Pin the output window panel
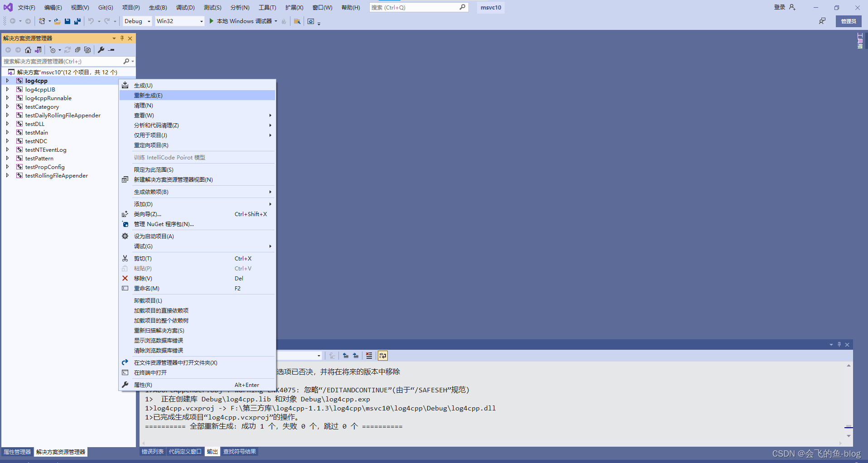The image size is (868, 463). (839, 344)
